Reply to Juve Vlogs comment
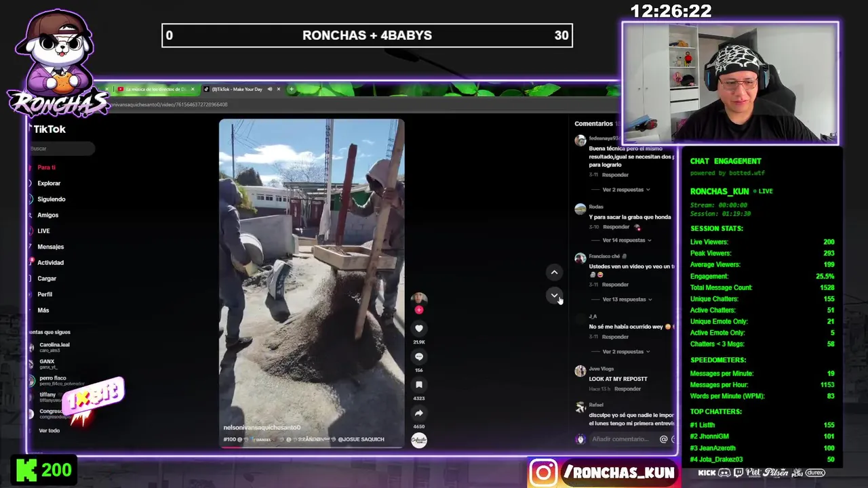868x488 pixels. [x=627, y=389]
